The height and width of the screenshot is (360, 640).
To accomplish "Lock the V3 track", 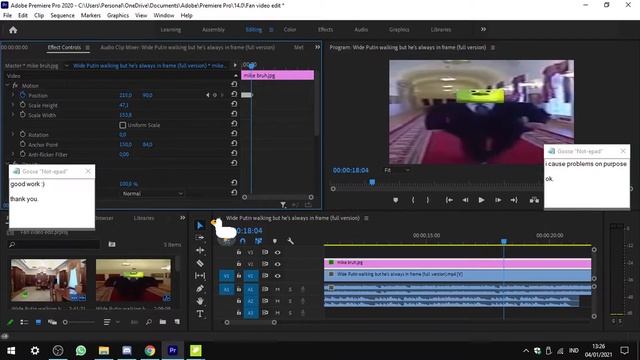I will [x=239, y=253].
